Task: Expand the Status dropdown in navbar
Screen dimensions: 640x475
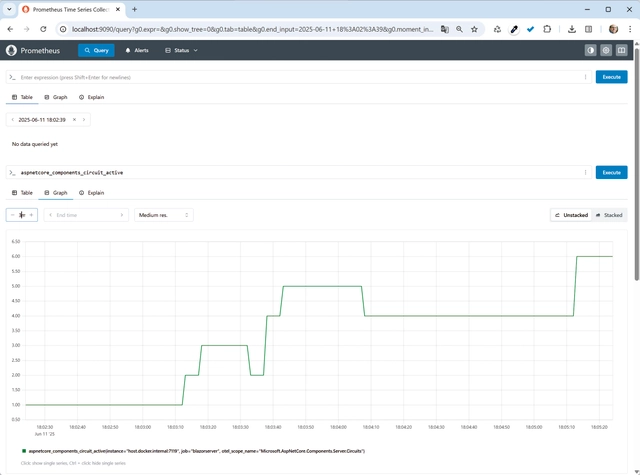Action: 181,50
